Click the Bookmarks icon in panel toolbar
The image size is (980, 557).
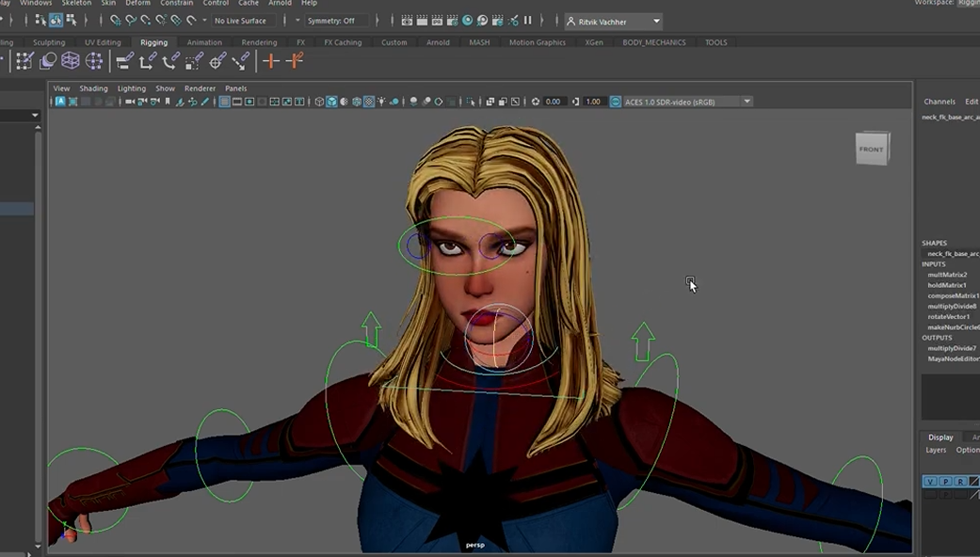[168, 102]
